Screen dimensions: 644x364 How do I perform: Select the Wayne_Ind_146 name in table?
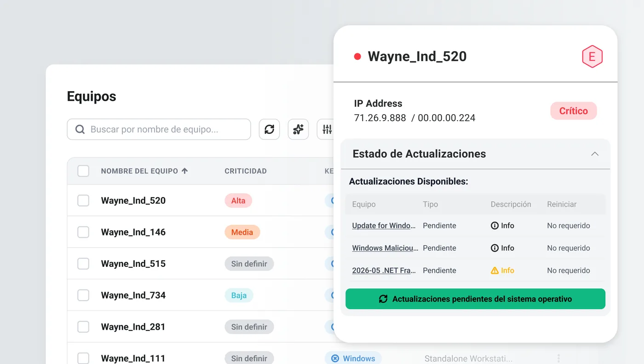(133, 232)
